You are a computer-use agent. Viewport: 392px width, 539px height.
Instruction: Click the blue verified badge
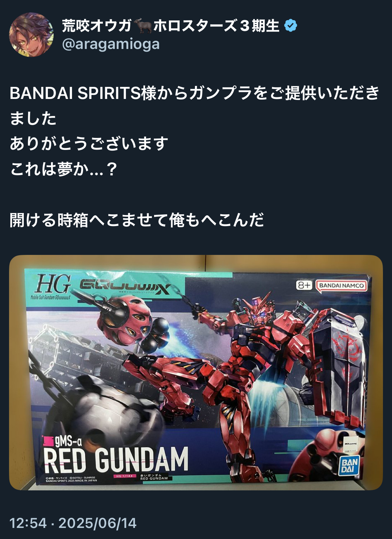point(290,26)
